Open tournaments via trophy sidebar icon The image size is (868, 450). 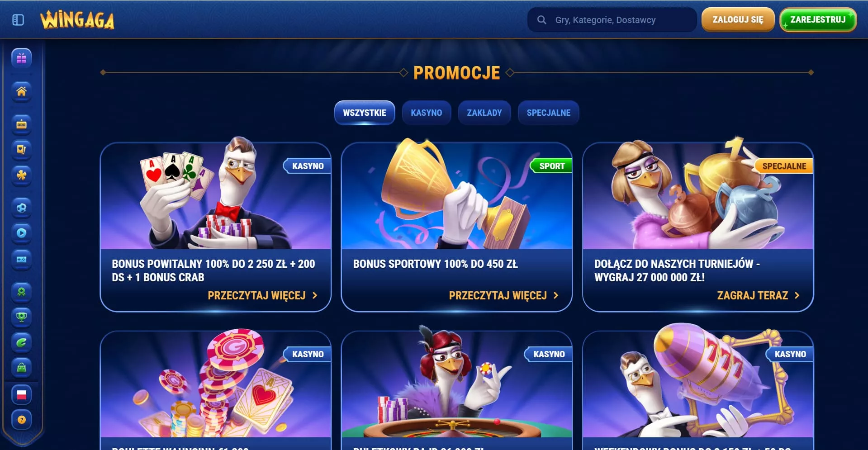21,317
